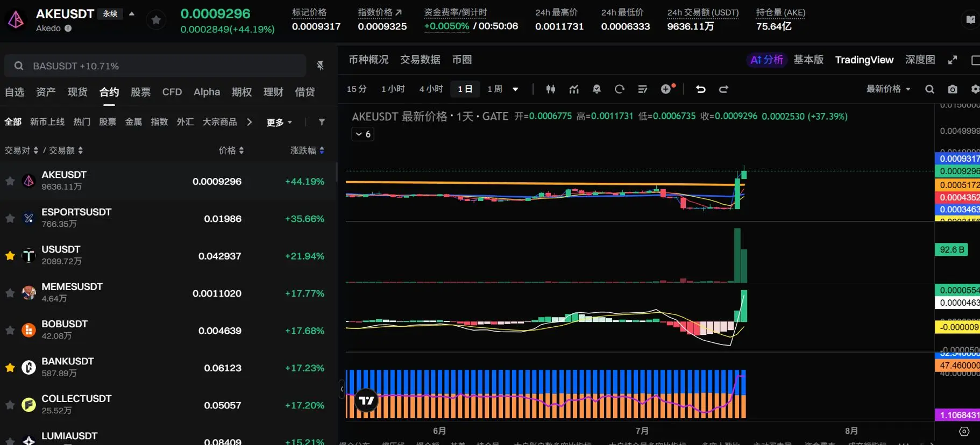Switch to the 现货 tab
The height and width of the screenshot is (445, 980).
pos(77,92)
